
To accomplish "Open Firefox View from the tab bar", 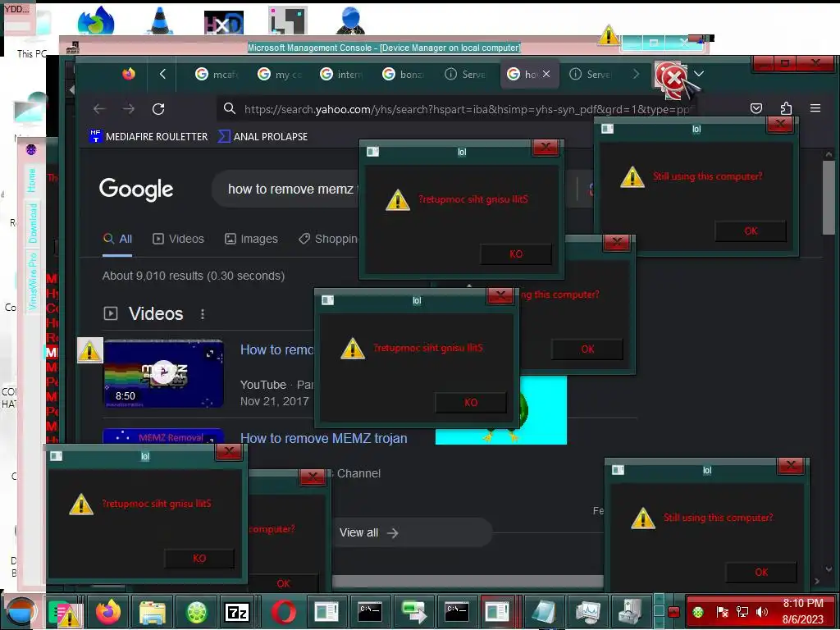I will 129,74.
